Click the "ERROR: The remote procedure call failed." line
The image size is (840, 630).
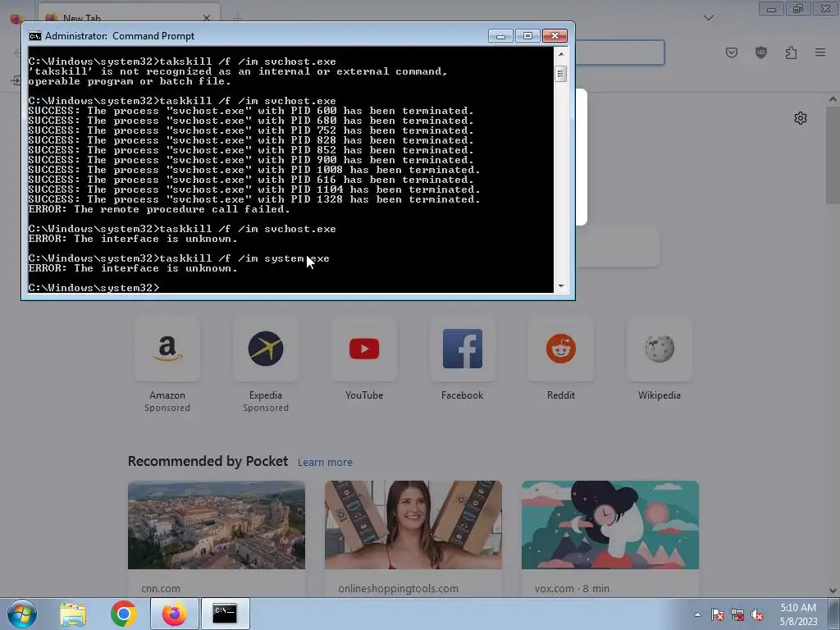click(x=159, y=209)
